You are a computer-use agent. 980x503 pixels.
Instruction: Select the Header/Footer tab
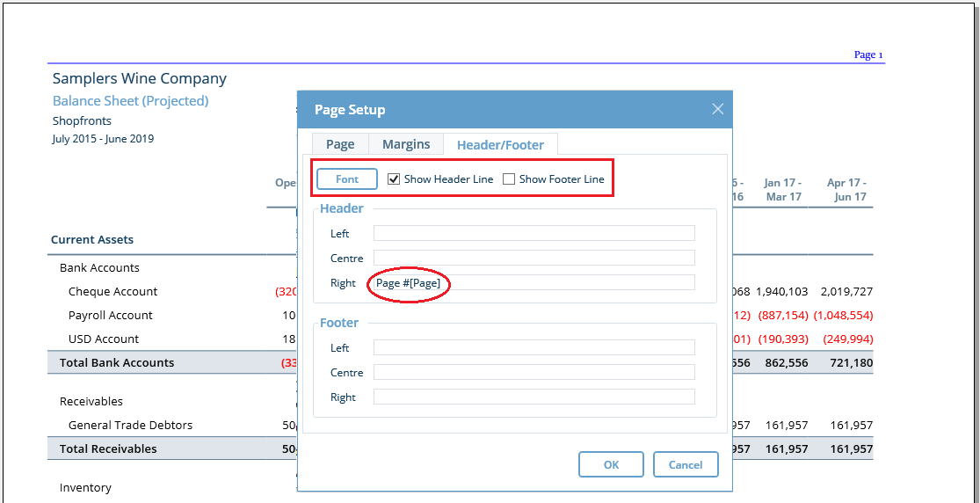(500, 145)
